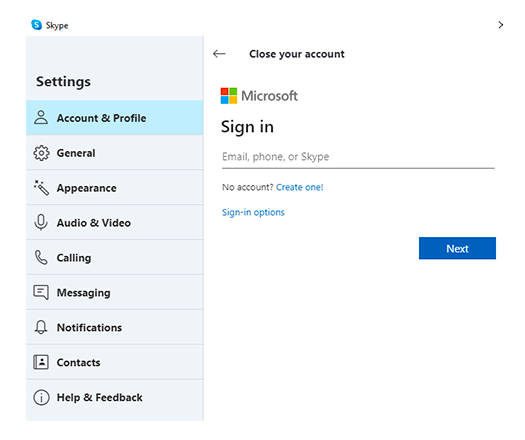Switch to Messaging settings

click(115, 292)
